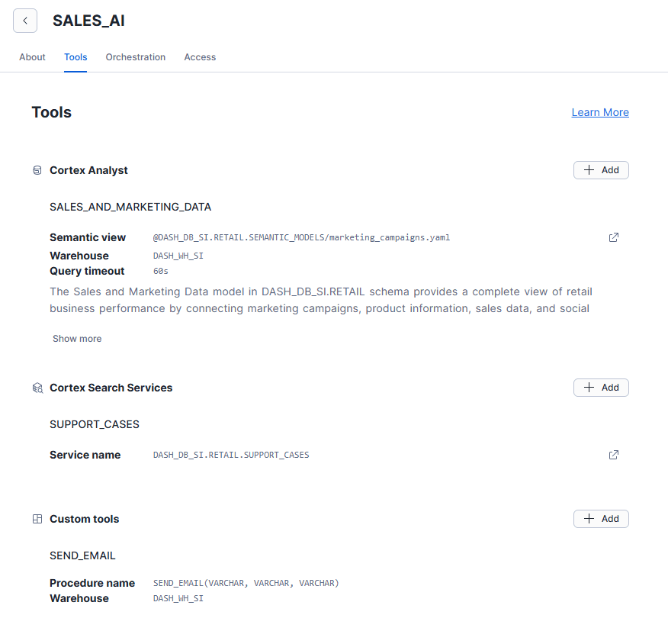Select the Tools tab
This screenshot has width=668, height=644.
[x=75, y=57]
